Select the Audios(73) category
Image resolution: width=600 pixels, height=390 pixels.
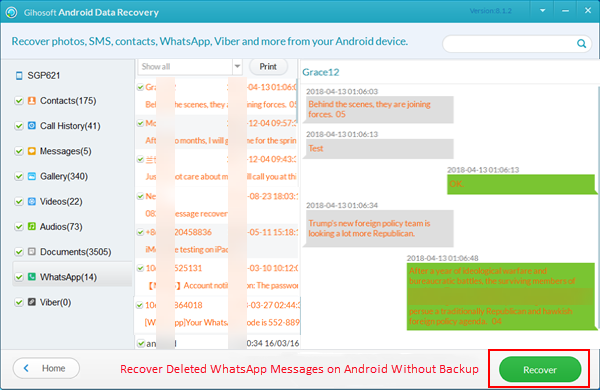pyautogui.click(x=61, y=227)
